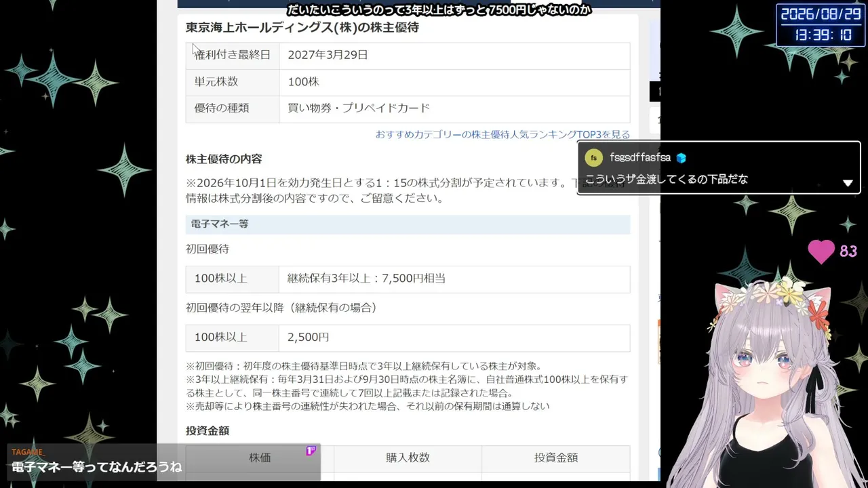This screenshot has height=488, width=868.
Task: Click the blue cube badge beside fsgsdffasfsa
Action: [x=681, y=158]
